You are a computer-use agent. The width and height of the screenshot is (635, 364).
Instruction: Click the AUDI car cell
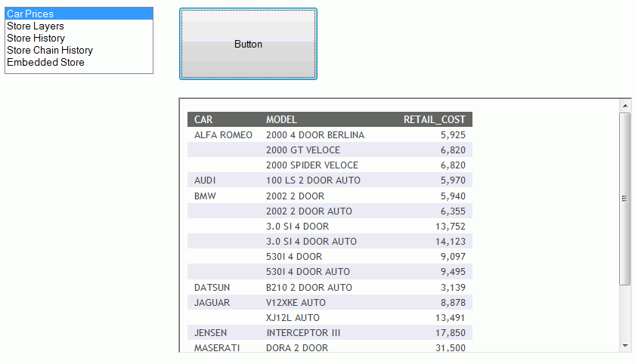[205, 180]
